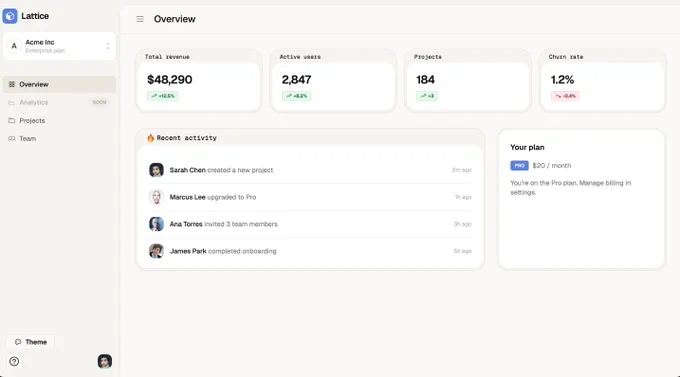The image size is (680, 377).
Task: Click the Overview page title
Action: tap(175, 19)
